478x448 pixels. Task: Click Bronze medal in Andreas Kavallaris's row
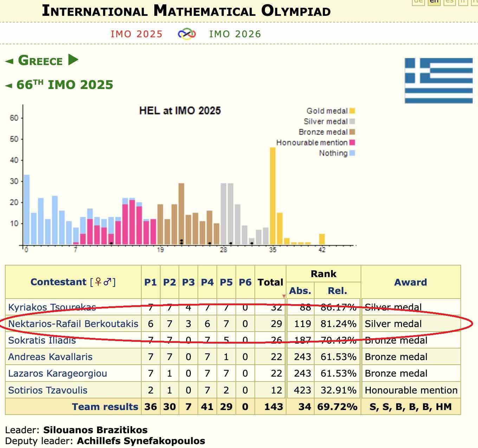(396, 357)
